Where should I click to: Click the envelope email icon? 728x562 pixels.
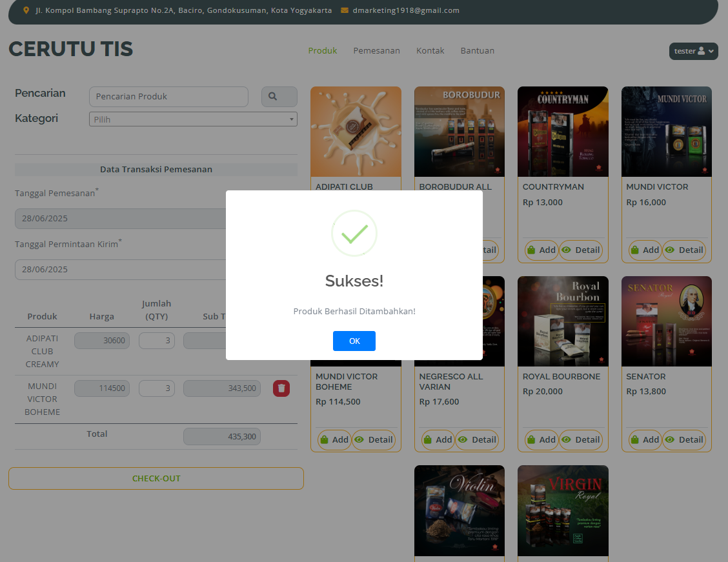point(345,11)
